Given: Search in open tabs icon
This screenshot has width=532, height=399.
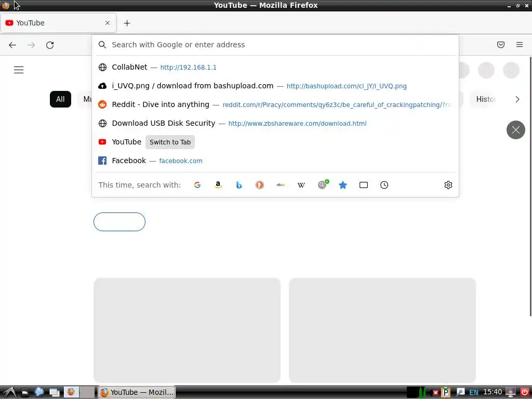Looking at the screenshot, I should point(363,185).
